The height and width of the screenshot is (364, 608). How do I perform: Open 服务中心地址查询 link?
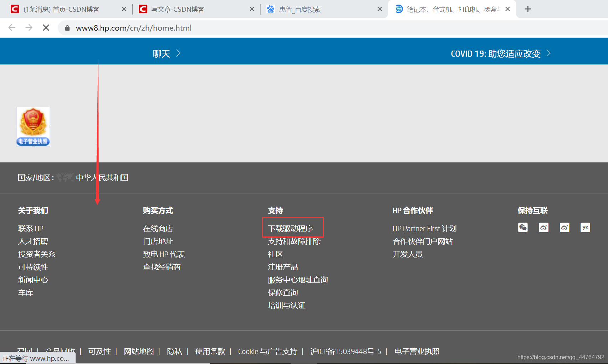coord(298,280)
